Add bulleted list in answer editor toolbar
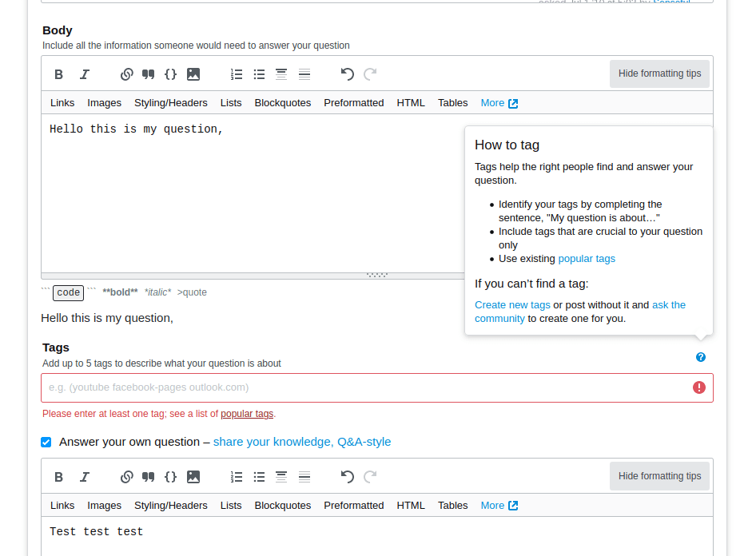The height and width of the screenshot is (556, 756). pos(259,477)
